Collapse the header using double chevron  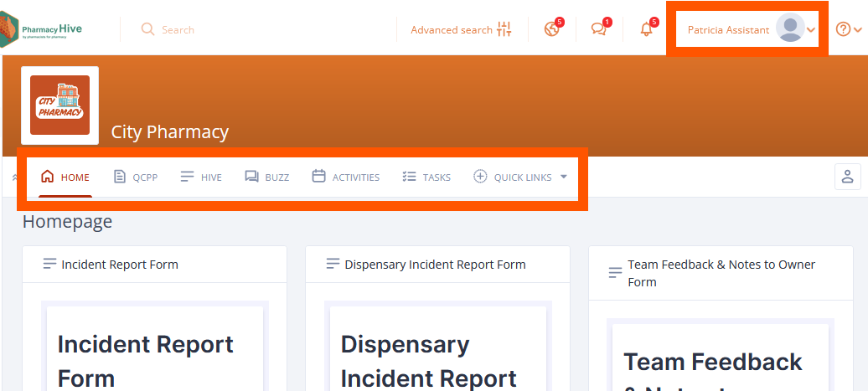pos(14,177)
